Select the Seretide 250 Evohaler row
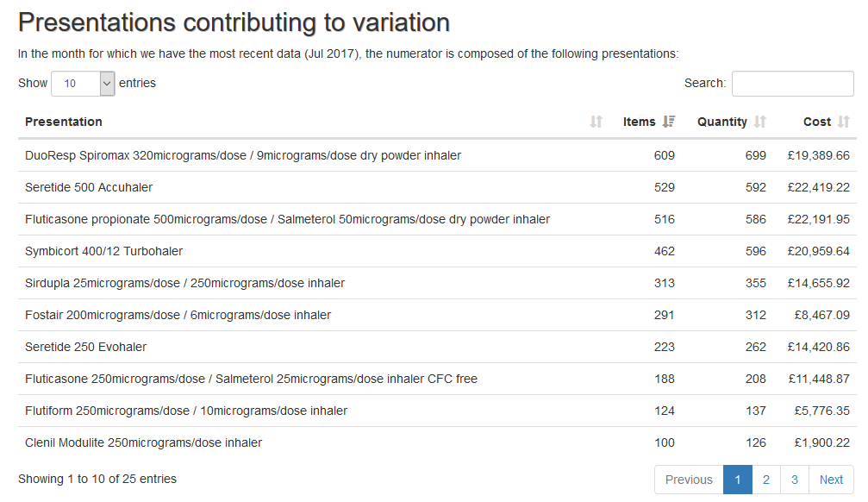Screen dimensions: 868x502 (437, 347)
